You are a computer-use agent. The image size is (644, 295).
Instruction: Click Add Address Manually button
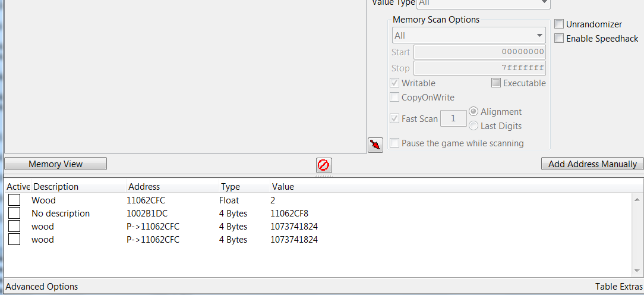tap(592, 164)
